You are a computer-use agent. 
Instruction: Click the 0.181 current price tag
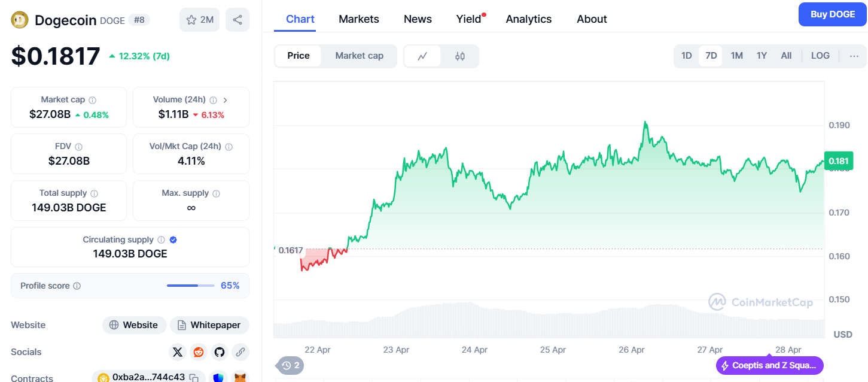(x=838, y=160)
